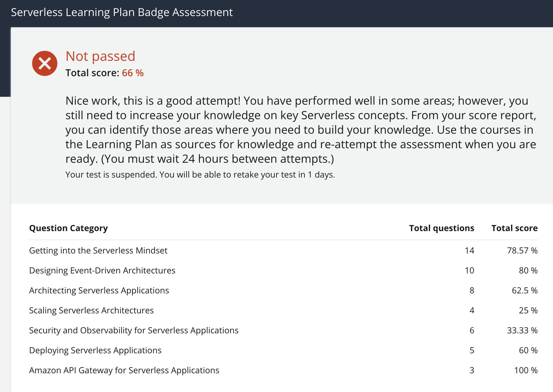Click the 14 total questions cell
The height and width of the screenshot is (392, 553).
click(469, 250)
